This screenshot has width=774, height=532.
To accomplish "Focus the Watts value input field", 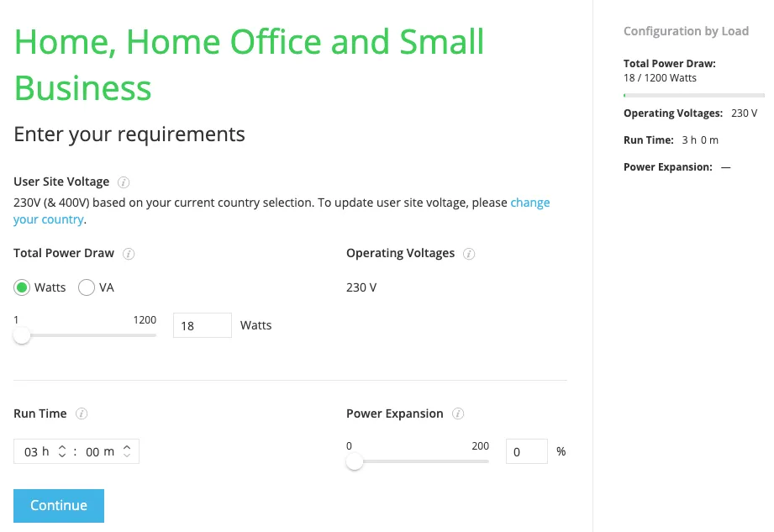I will tap(202, 325).
